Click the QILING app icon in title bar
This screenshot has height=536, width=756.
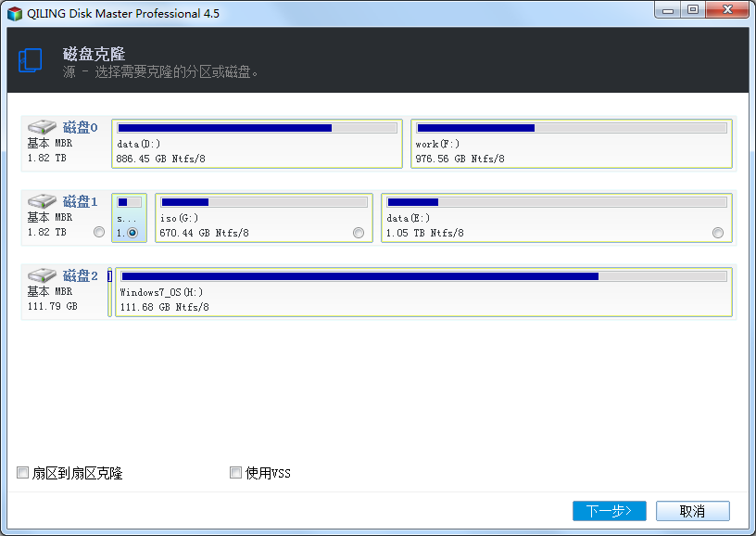tap(15, 14)
